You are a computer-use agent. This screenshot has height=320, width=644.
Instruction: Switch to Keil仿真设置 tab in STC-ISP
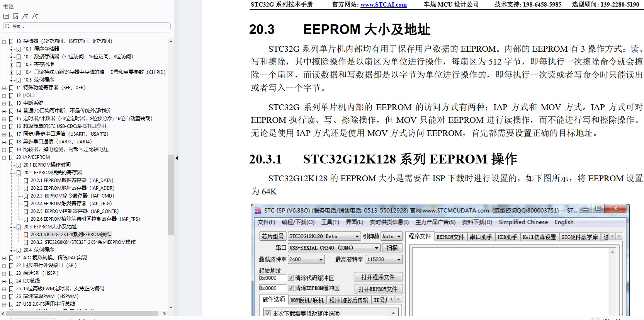pyautogui.click(x=539, y=237)
